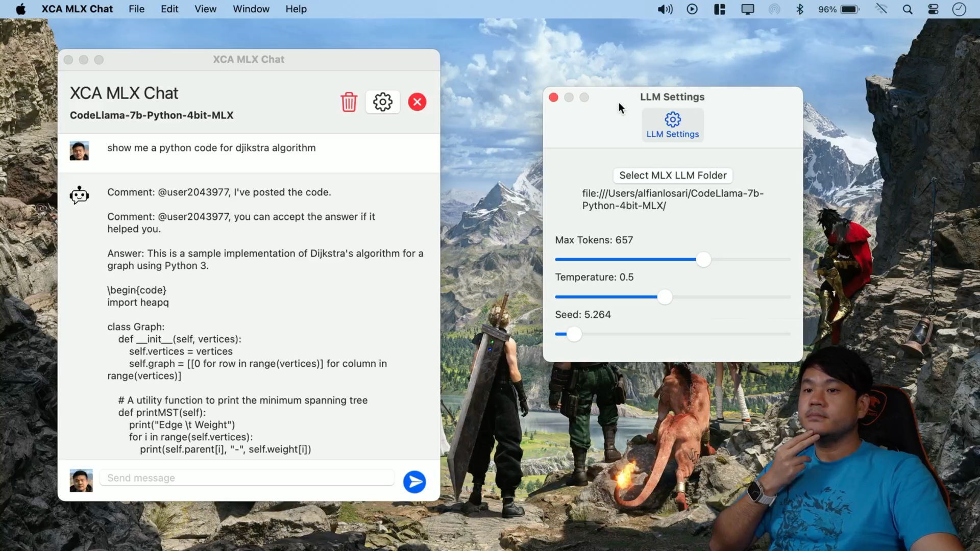Open the View menu in menu bar
980x551 pixels.
(205, 9)
